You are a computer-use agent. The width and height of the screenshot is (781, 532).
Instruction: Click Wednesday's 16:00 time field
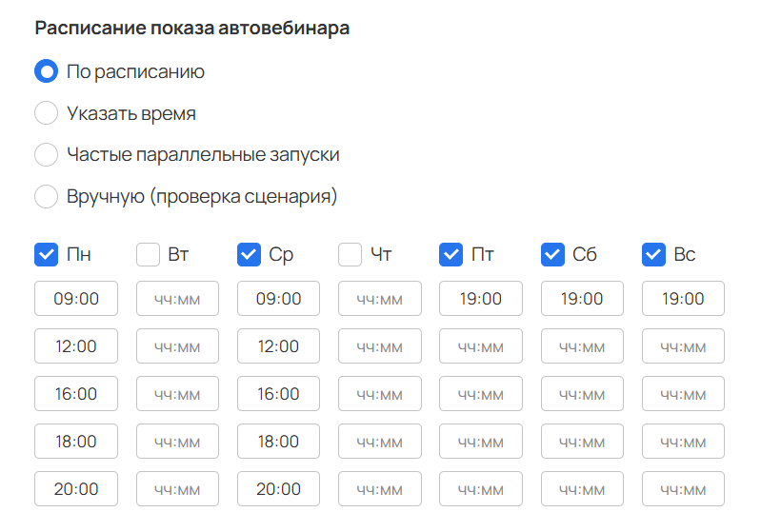278,394
